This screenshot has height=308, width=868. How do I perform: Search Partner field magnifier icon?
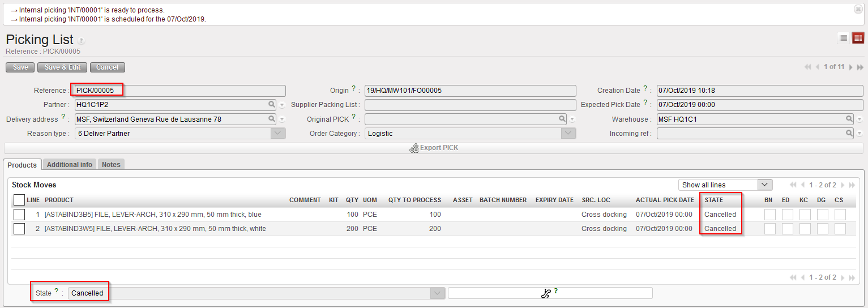tap(272, 105)
